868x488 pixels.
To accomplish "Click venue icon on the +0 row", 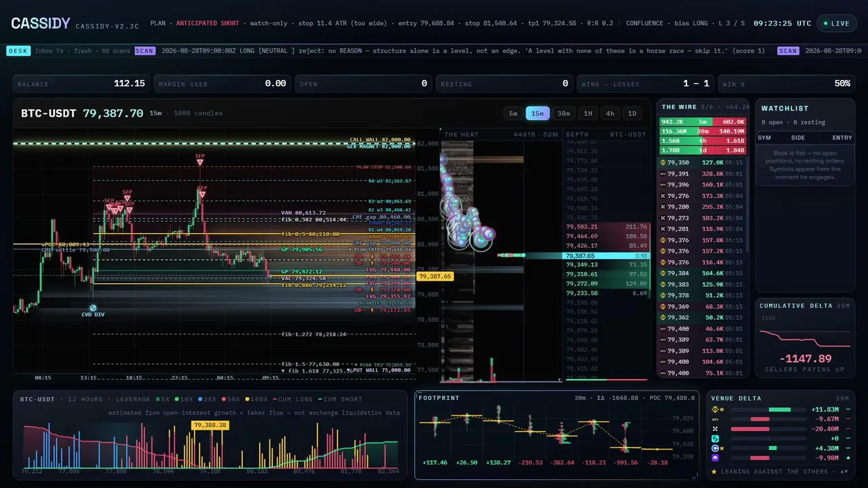I will click(715, 439).
